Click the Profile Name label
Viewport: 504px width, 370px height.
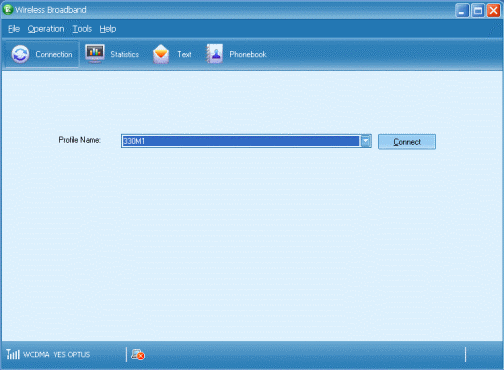pyautogui.click(x=80, y=140)
